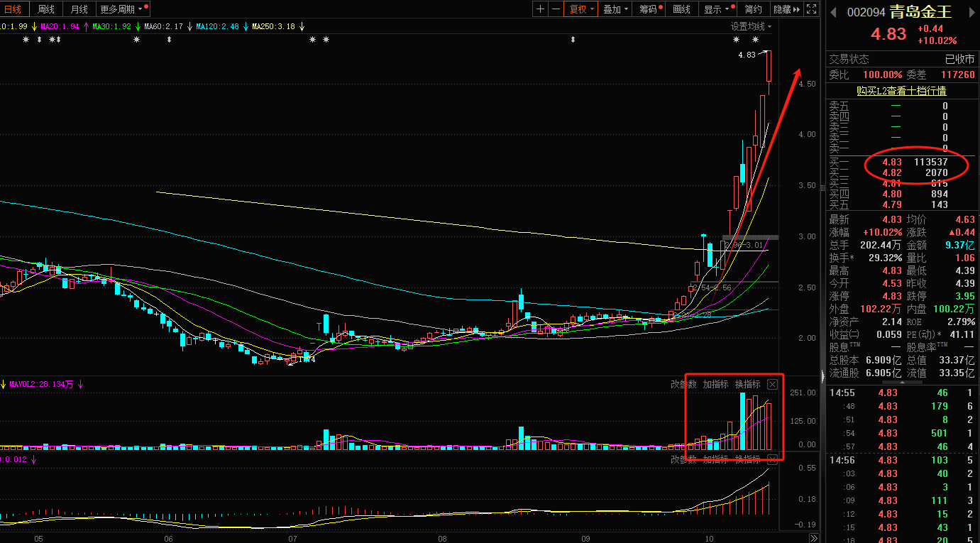Select the 卖一 ask row

(901, 148)
